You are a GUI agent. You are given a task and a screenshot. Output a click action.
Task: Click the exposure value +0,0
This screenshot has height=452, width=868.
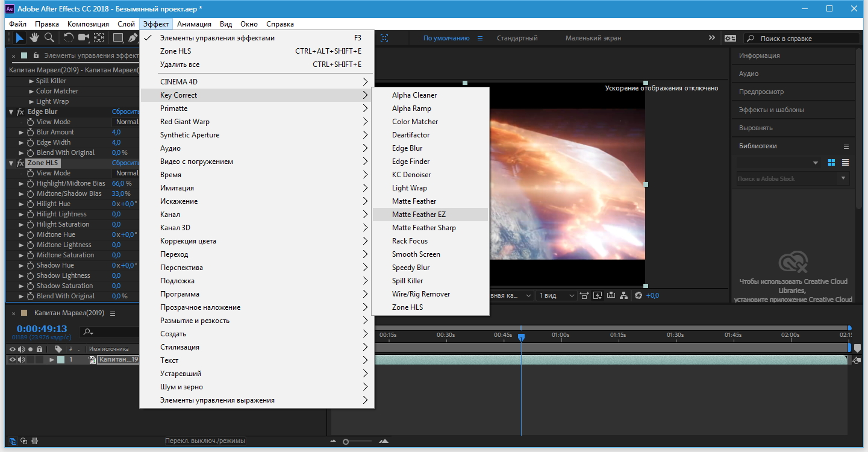point(652,295)
